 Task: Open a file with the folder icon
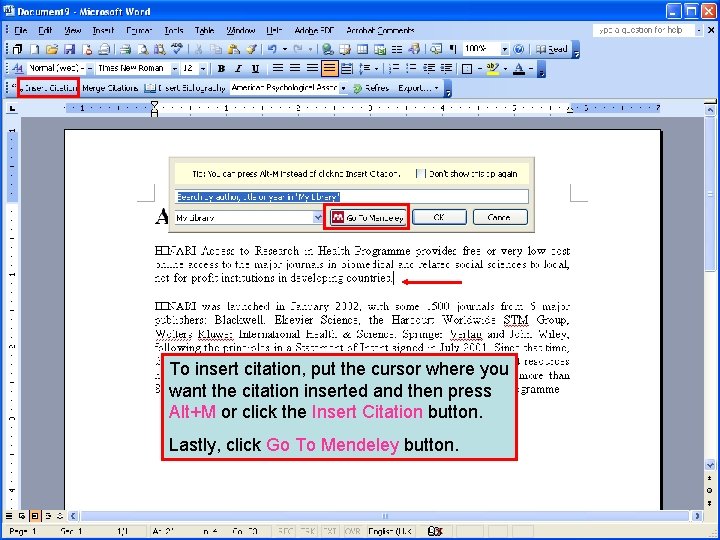52,49
